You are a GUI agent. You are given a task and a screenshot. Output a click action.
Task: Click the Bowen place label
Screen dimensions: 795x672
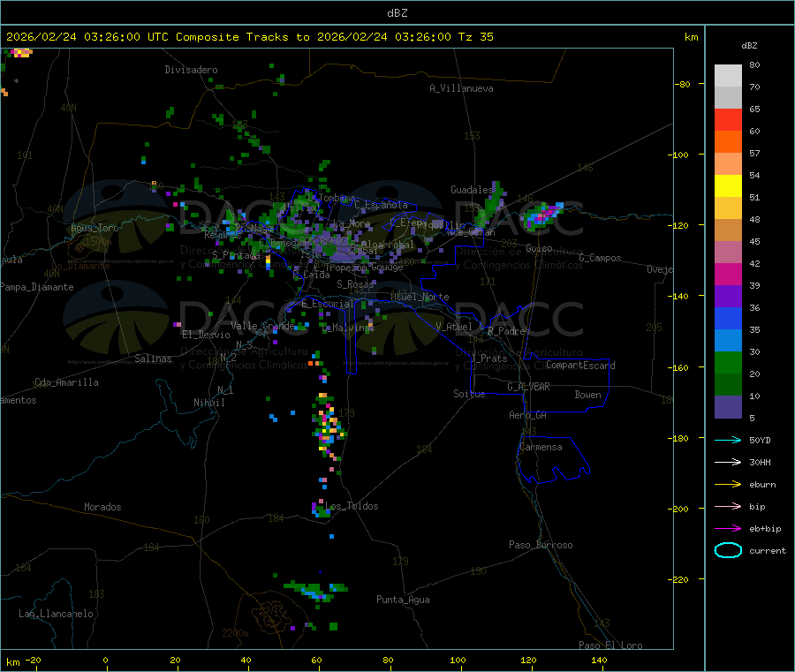coord(587,395)
